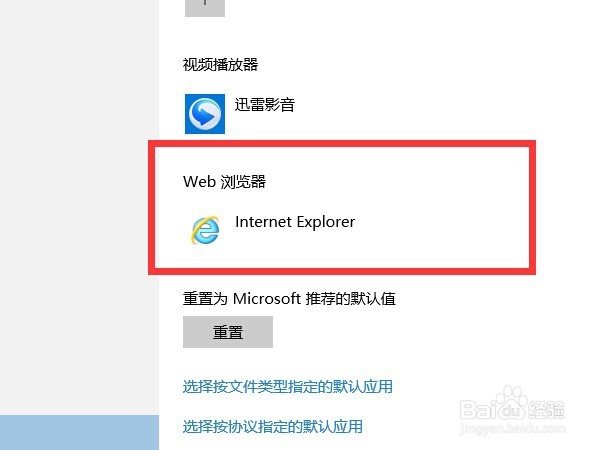Select the Internet Explorer app name

[295, 222]
